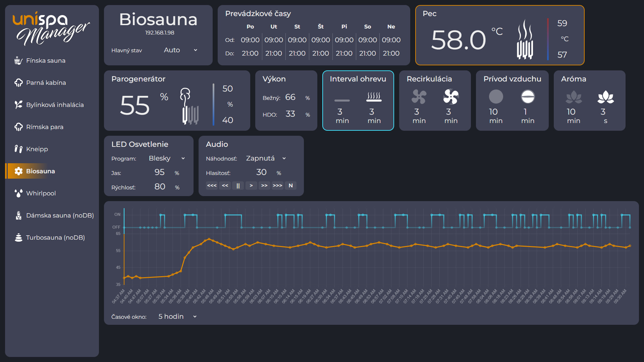Click the 58.0 °C Pec temperature reading
This screenshot has height=362, width=644.
click(x=459, y=40)
